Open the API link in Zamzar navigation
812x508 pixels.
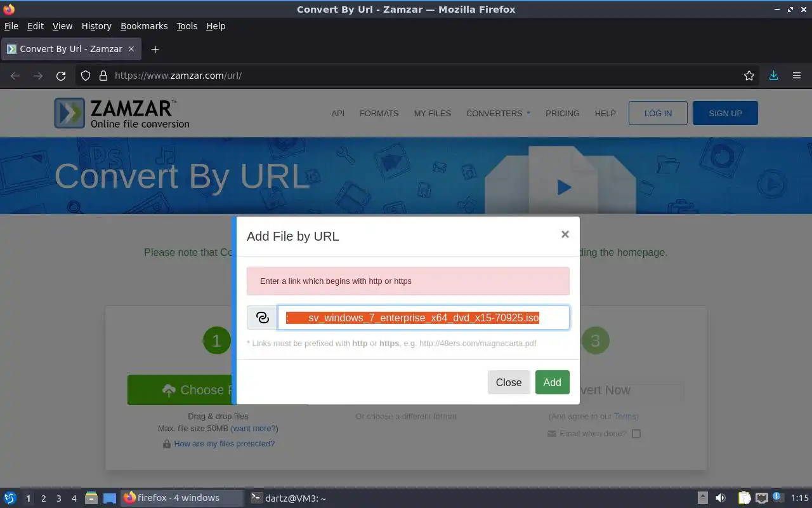click(x=337, y=113)
